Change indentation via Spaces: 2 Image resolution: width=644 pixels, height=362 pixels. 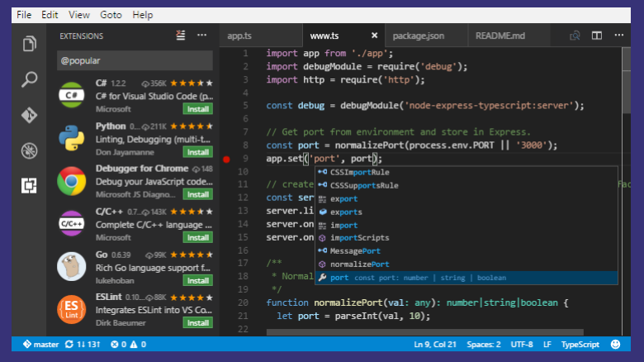click(483, 345)
